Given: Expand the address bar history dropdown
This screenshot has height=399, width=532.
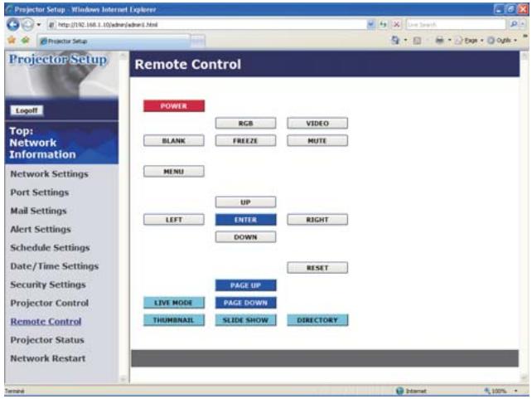Looking at the screenshot, I should tap(371, 24).
